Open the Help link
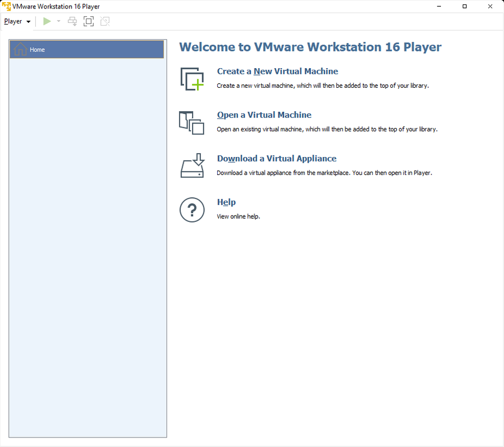 pyautogui.click(x=226, y=202)
